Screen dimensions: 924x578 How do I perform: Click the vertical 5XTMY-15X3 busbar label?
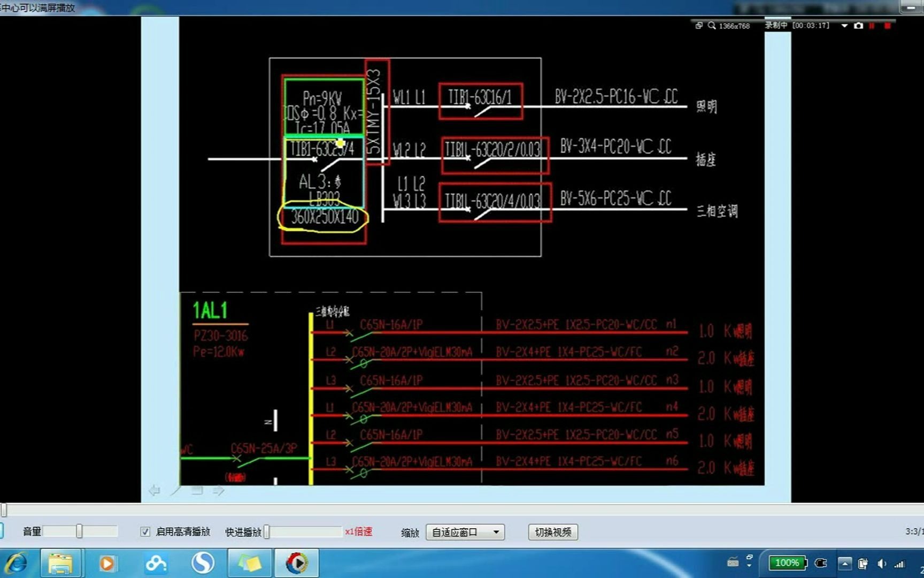[x=374, y=111]
